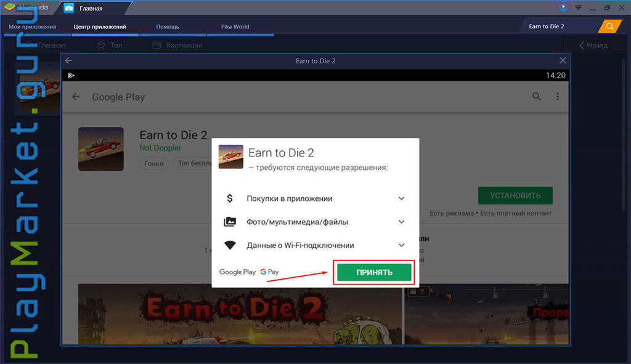631x364 pixels.
Task: Open Google Play three-dot overflow menu
Action: [x=557, y=97]
